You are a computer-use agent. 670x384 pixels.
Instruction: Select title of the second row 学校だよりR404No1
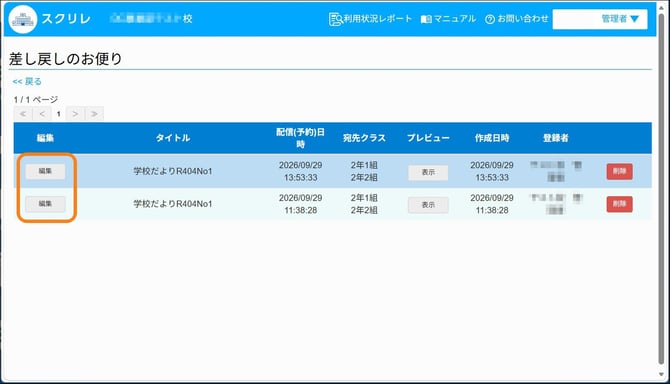point(173,204)
